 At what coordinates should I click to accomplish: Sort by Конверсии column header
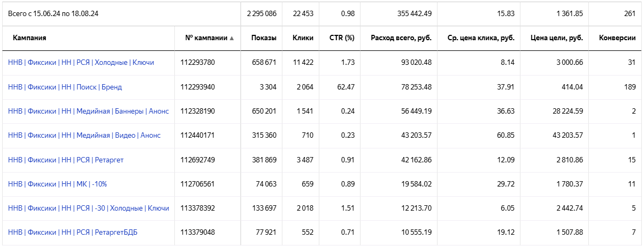tap(617, 39)
